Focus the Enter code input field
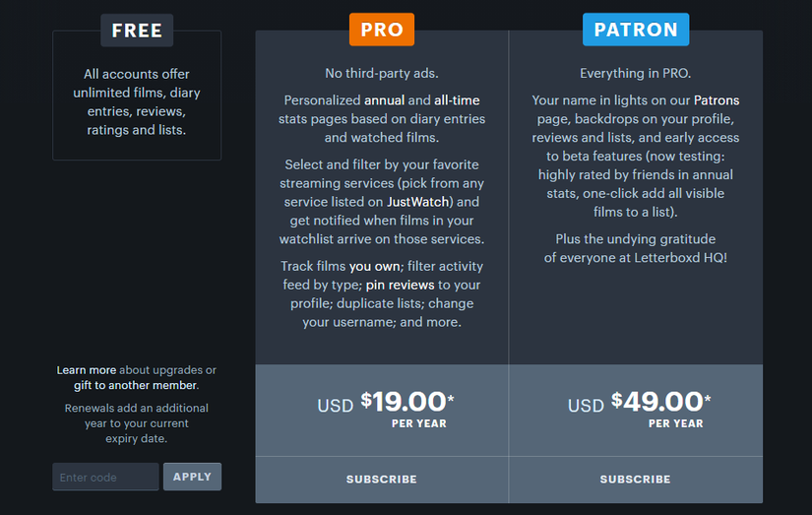 coord(105,478)
